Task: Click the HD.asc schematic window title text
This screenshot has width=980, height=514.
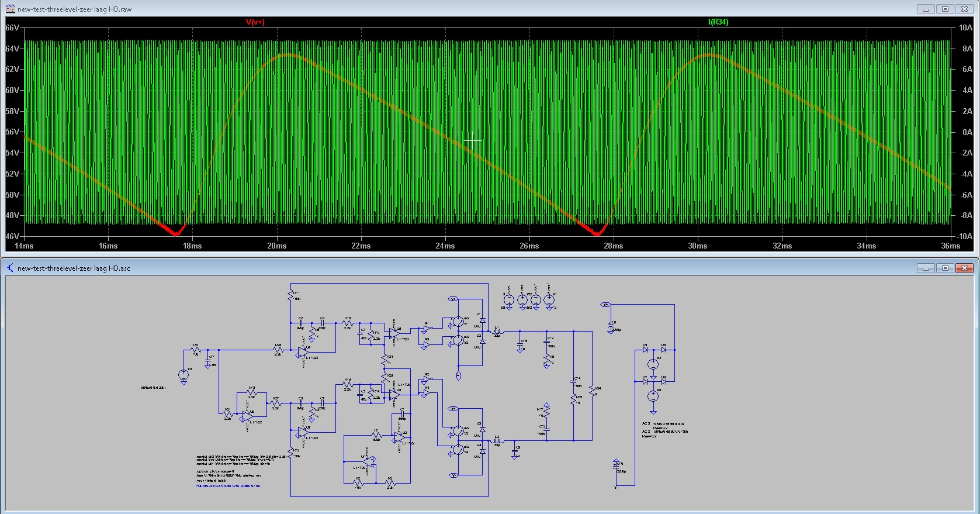Action: click(x=74, y=268)
